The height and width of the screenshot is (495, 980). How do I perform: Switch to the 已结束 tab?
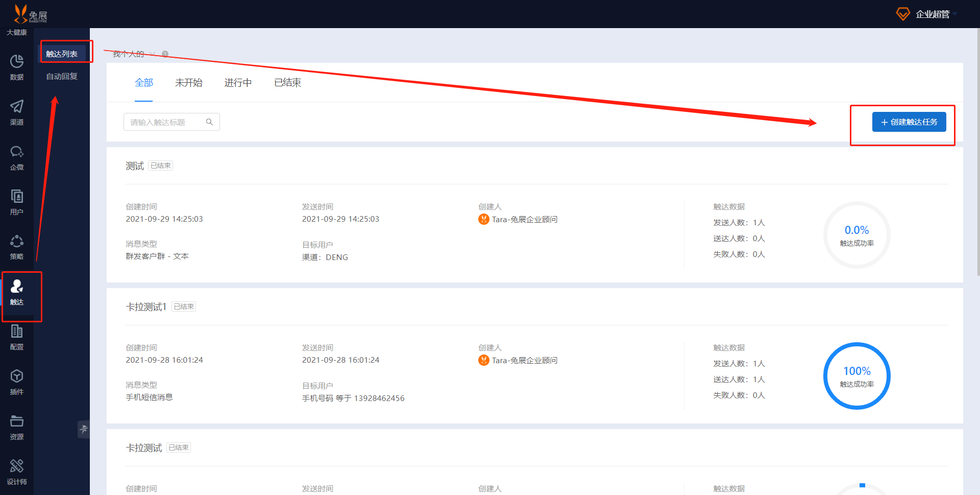click(x=288, y=83)
